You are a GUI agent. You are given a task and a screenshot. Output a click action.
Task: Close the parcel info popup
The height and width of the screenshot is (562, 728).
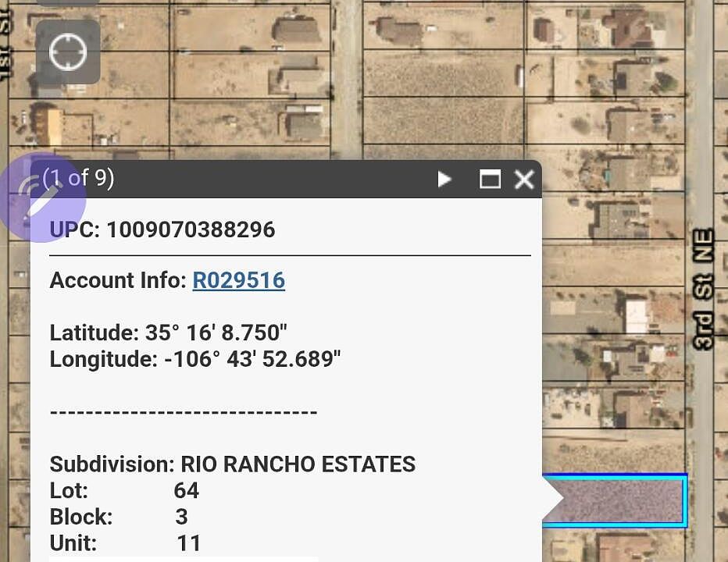pyautogui.click(x=524, y=179)
